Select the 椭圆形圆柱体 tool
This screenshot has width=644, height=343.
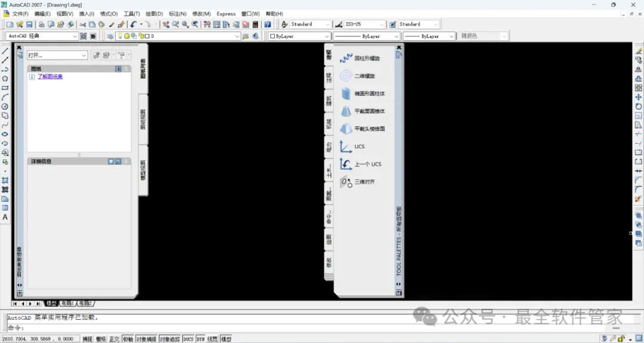pyautogui.click(x=363, y=94)
